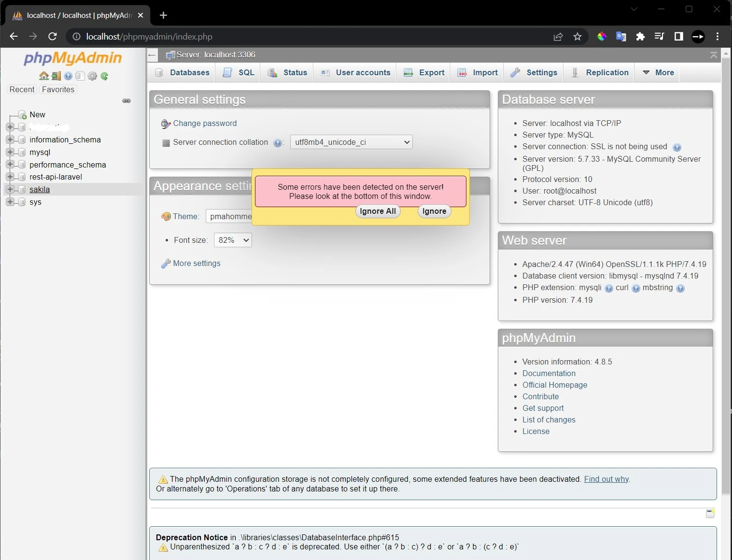The image size is (732, 560).
Task: Click the browser back arrow
Action: point(14,36)
